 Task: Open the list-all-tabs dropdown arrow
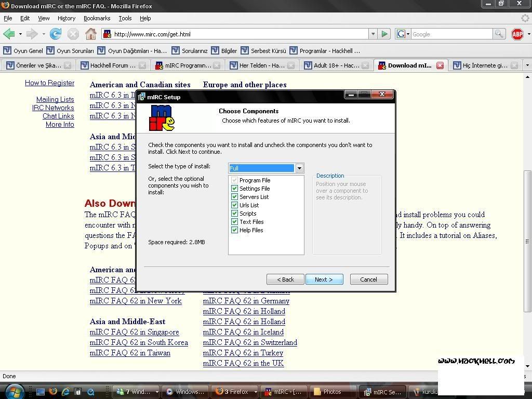[x=527, y=65]
